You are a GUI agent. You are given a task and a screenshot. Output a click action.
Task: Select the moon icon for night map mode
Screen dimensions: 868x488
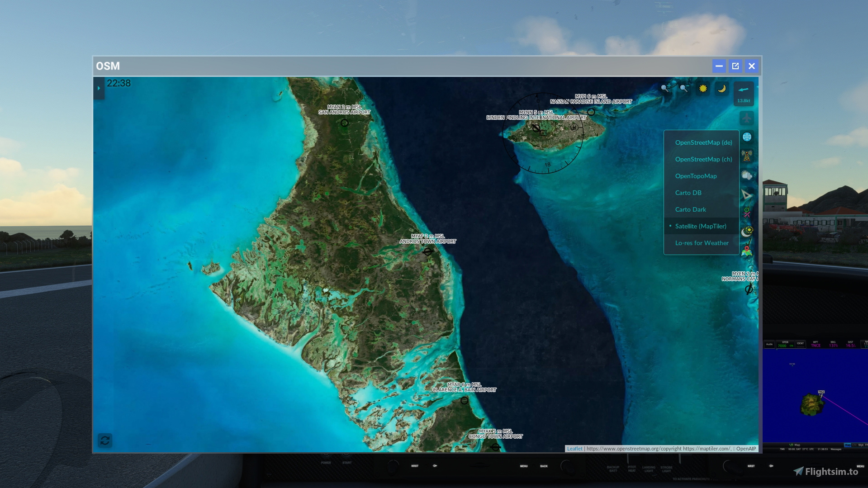(x=721, y=89)
